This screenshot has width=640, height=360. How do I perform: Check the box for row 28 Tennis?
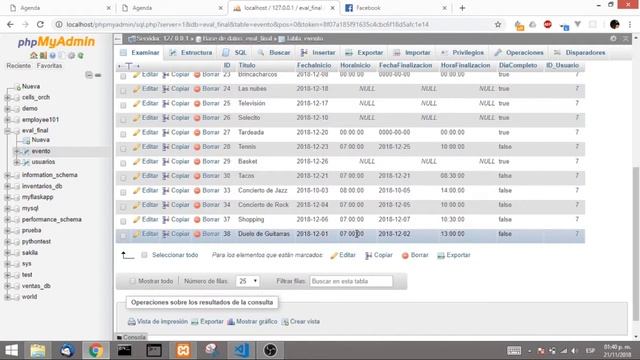(123, 149)
